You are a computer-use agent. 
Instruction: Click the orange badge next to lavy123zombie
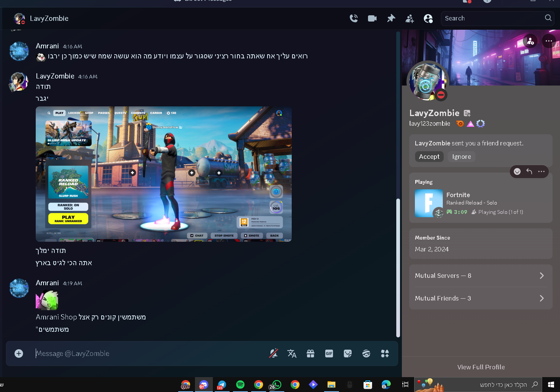point(460,123)
